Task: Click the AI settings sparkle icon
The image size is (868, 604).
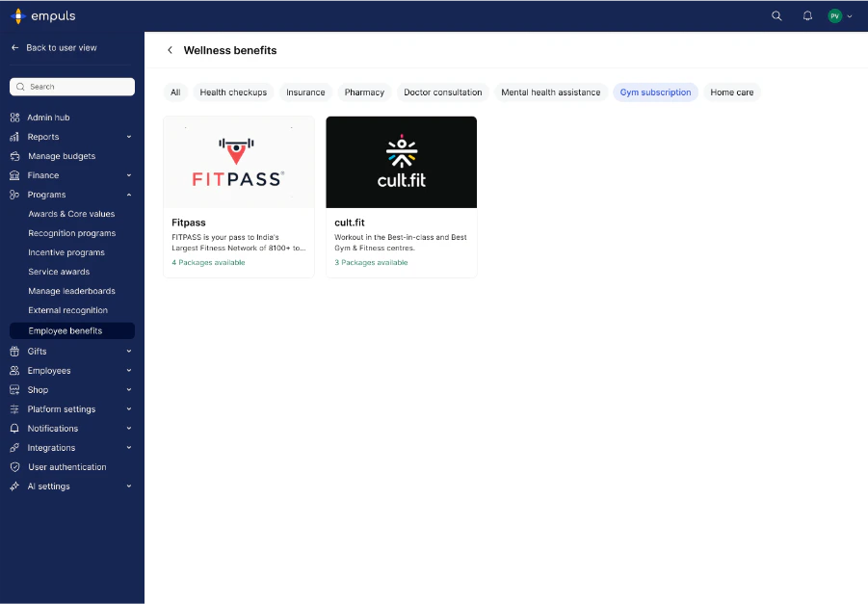Action: click(x=15, y=486)
